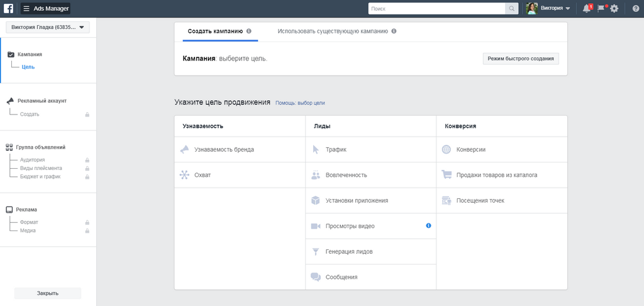Click the Режим быстрого создания button
This screenshot has width=644, height=306.
521,59
